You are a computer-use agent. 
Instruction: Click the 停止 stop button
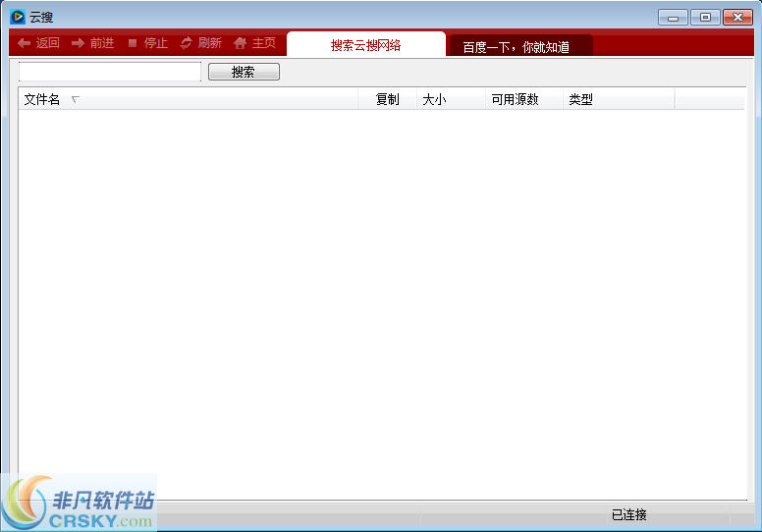(147, 43)
